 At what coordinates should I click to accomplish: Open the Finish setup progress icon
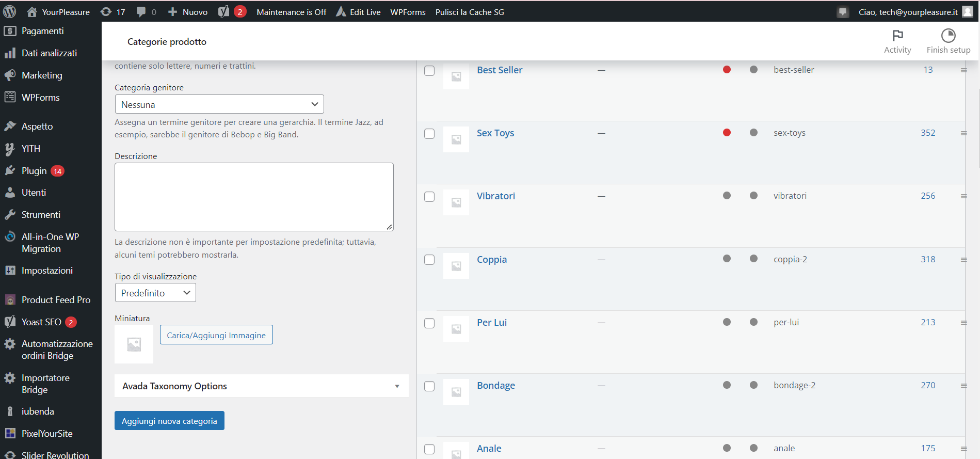[949, 35]
